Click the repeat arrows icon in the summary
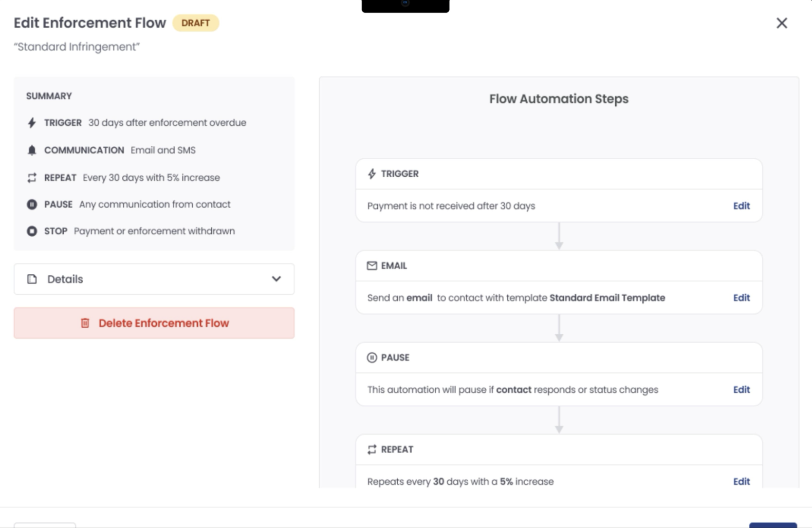Viewport: 812px width, 528px height. coord(31,177)
